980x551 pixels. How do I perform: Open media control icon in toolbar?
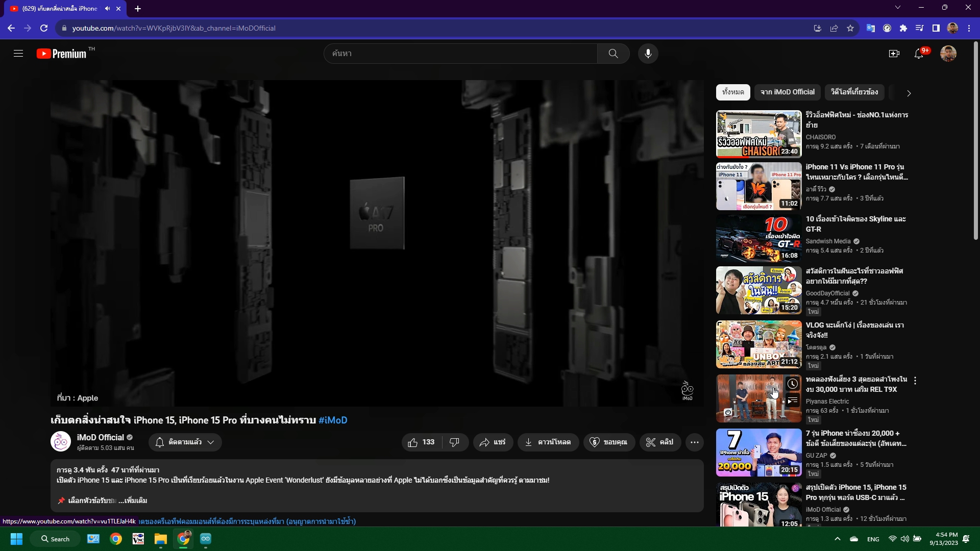[919, 28]
